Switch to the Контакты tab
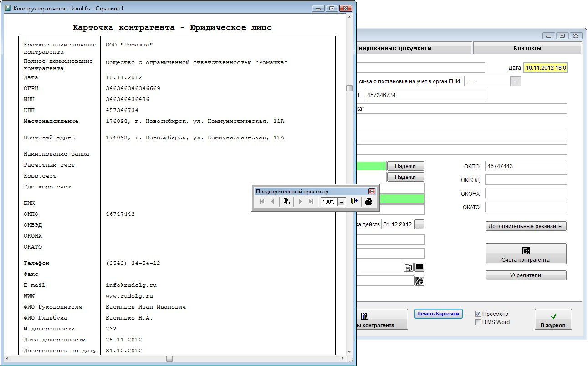This screenshot has height=366, width=588. point(527,48)
